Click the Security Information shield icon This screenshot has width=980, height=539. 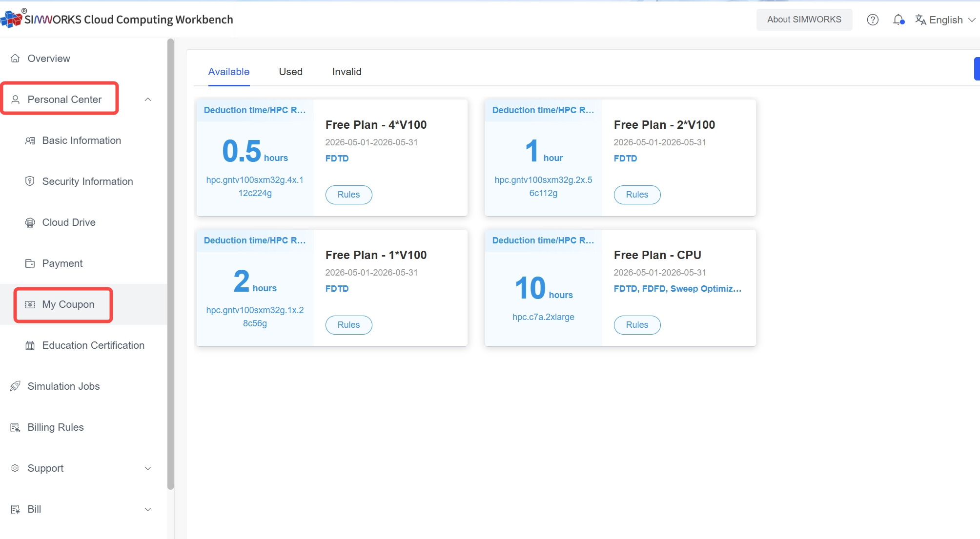(30, 181)
